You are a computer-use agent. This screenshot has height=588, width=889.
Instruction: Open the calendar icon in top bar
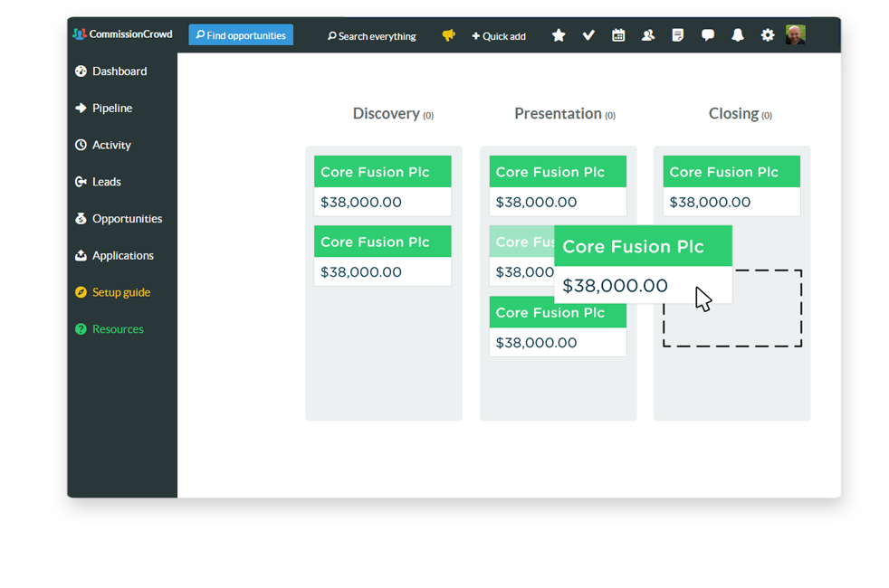(x=618, y=35)
